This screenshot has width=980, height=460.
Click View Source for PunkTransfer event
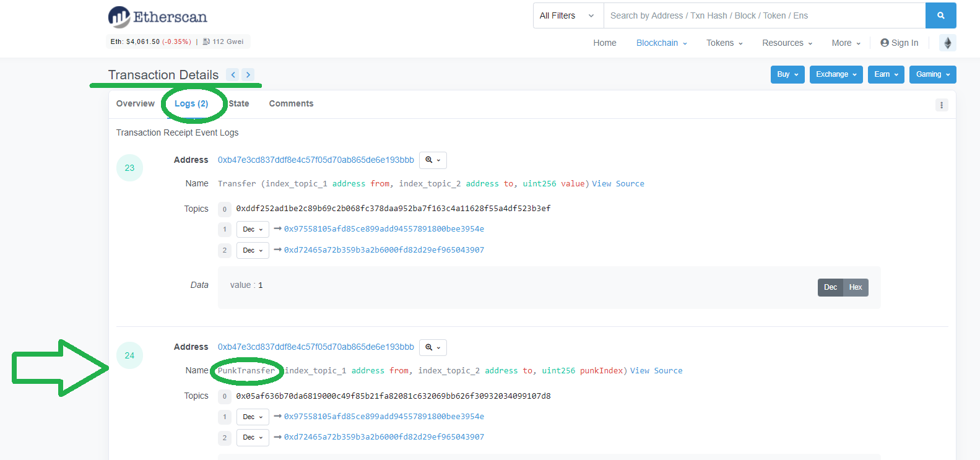656,371
